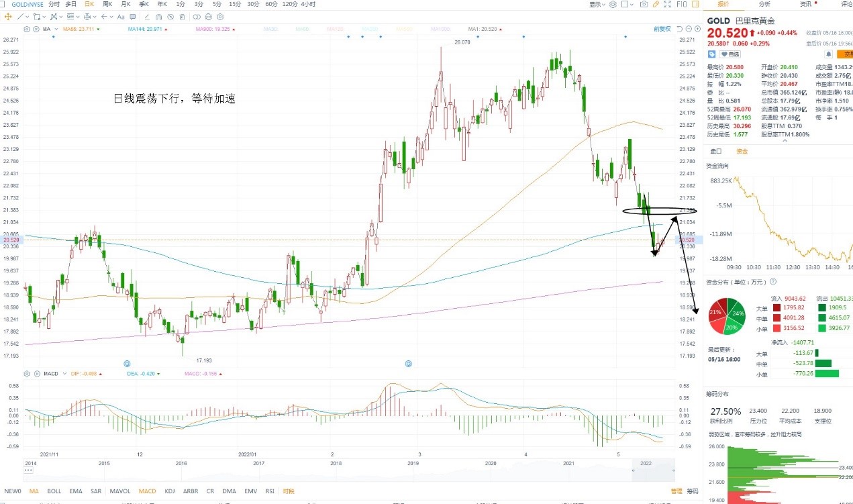This screenshot has height=504, width=853.
Task: Select the crosshair move cursor tool
Action: pyautogui.click(x=8, y=17)
